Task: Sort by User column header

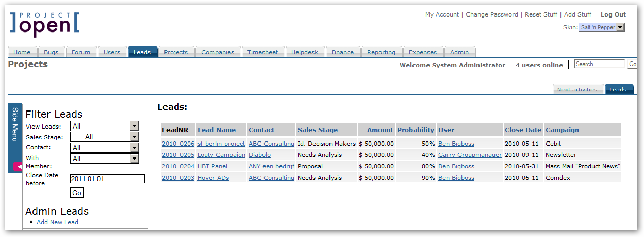Action: pos(447,130)
